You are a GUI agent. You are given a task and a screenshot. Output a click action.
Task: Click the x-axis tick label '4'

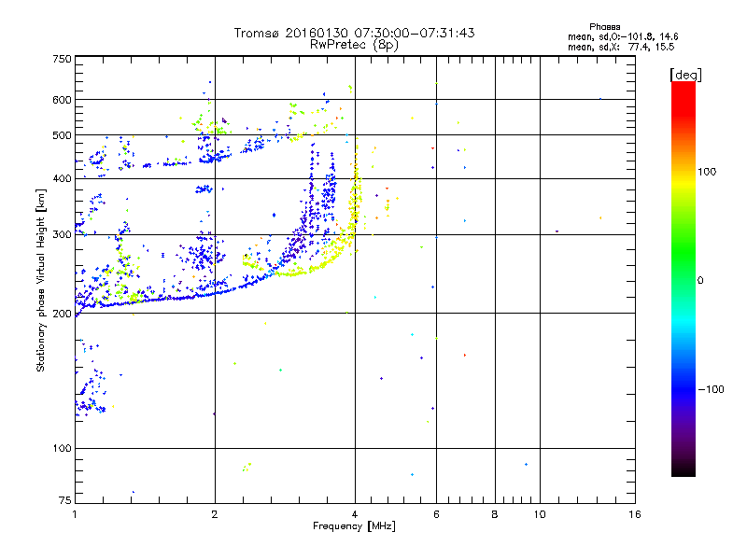[355, 514]
